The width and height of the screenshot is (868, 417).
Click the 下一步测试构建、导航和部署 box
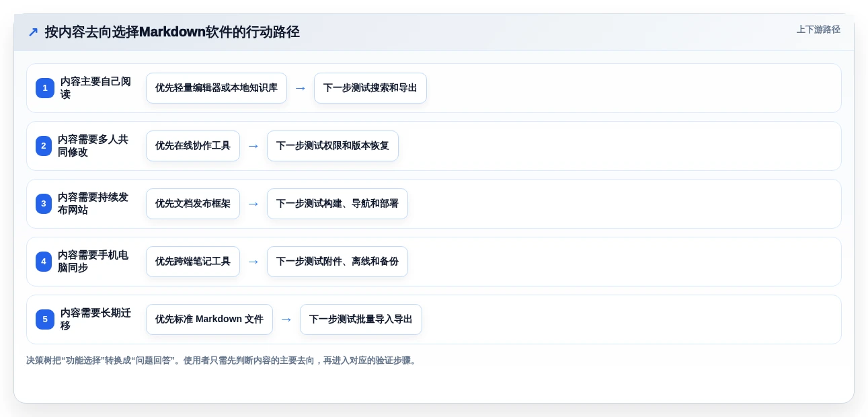click(x=338, y=204)
